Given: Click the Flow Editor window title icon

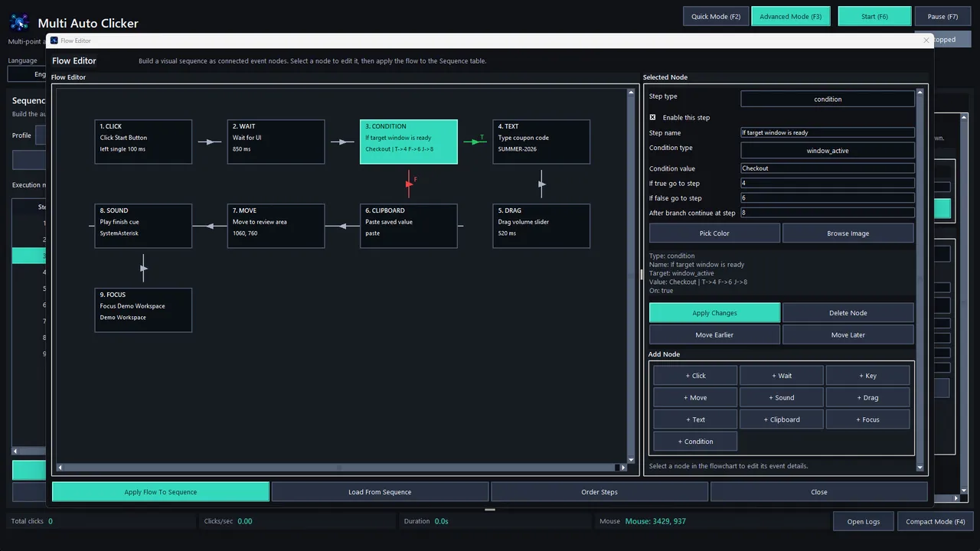Looking at the screenshot, I should 54,41.
